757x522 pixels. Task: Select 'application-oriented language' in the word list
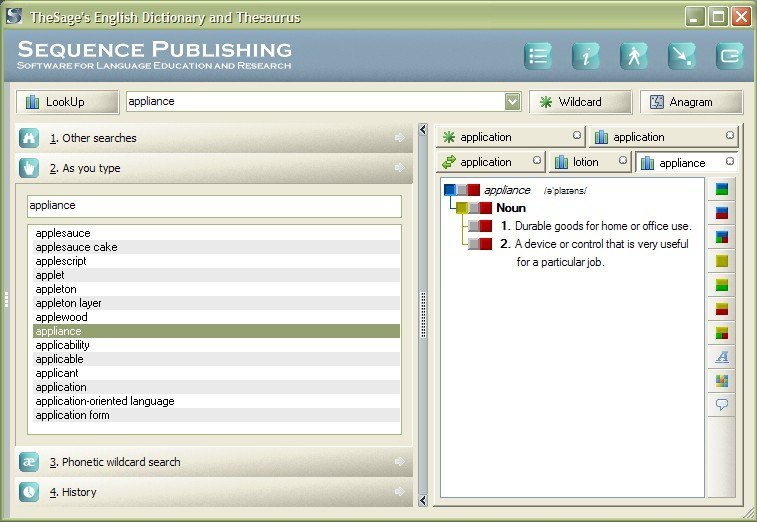coord(216,401)
